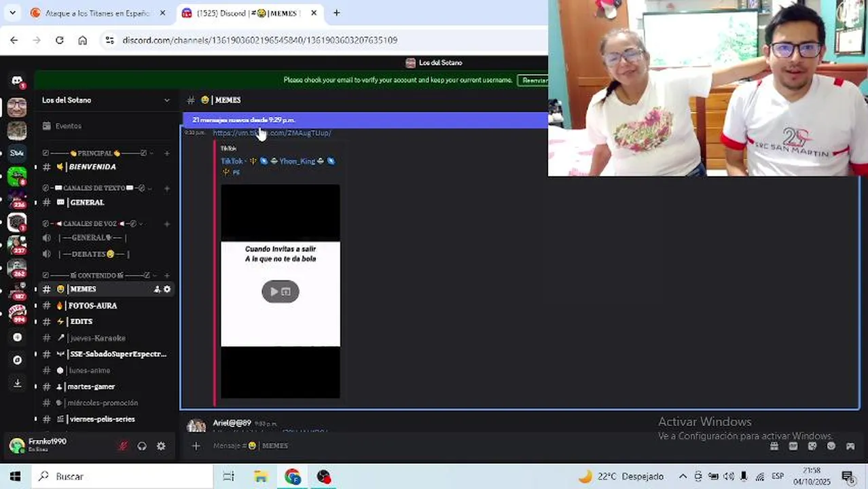868x489 pixels.
Task: Click the Buscar taskbar search box
Action: (x=122, y=477)
